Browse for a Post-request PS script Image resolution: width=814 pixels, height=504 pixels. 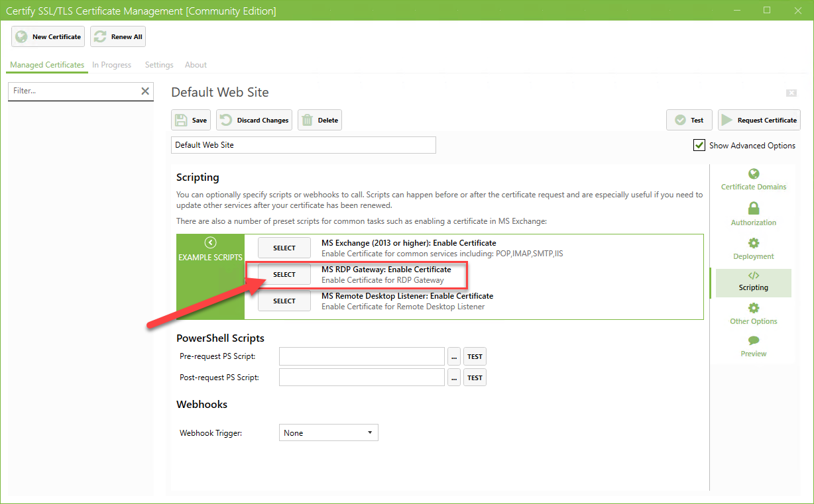tap(454, 378)
